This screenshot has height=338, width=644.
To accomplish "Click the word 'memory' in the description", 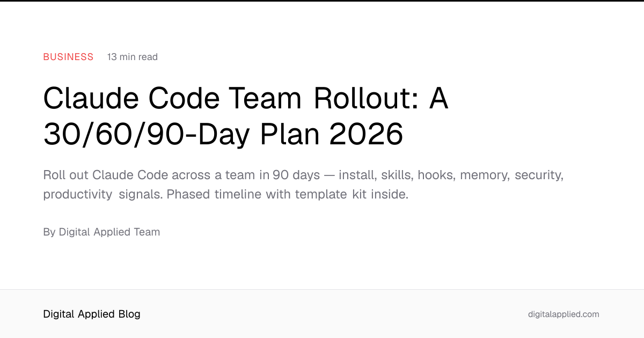I will coord(483,176).
